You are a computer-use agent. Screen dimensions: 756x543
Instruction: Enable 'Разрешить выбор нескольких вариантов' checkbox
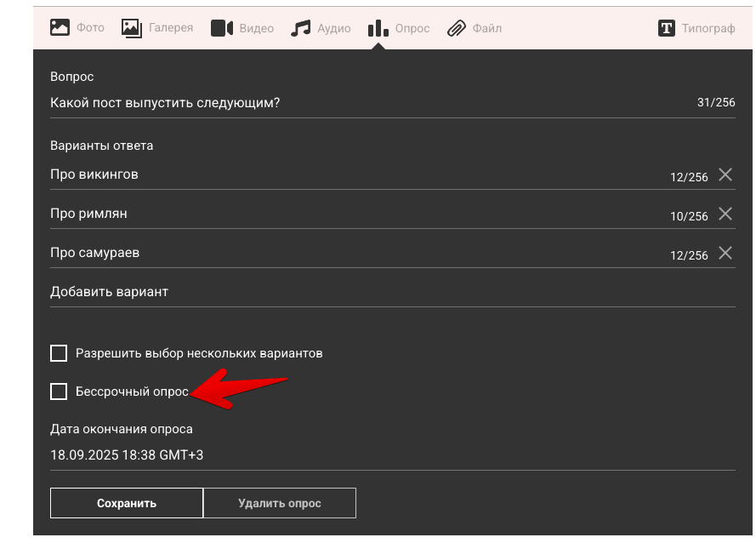pos(59,353)
